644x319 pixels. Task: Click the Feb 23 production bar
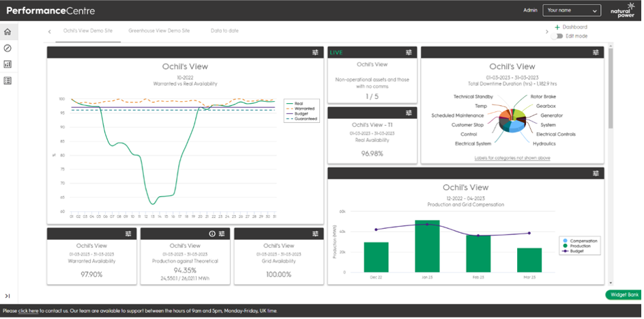tap(478, 253)
